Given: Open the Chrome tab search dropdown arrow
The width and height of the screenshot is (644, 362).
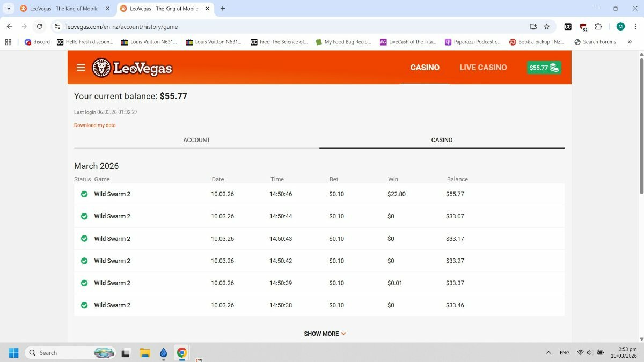Looking at the screenshot, I should point(9,9).
